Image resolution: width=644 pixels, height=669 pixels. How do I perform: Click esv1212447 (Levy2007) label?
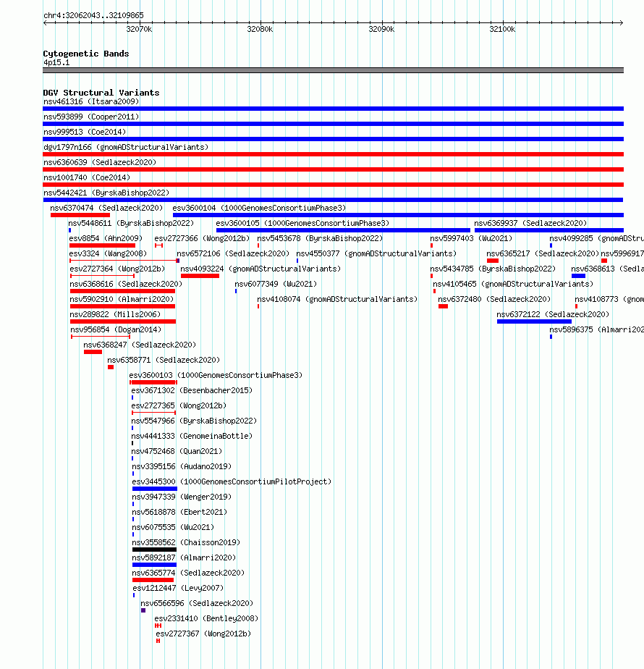pos(178,588)
